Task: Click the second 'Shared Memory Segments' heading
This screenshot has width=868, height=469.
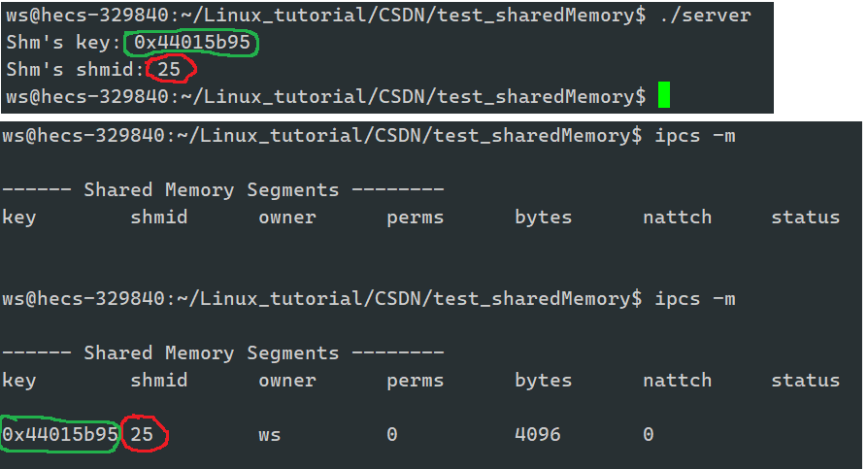Action: 211,353
